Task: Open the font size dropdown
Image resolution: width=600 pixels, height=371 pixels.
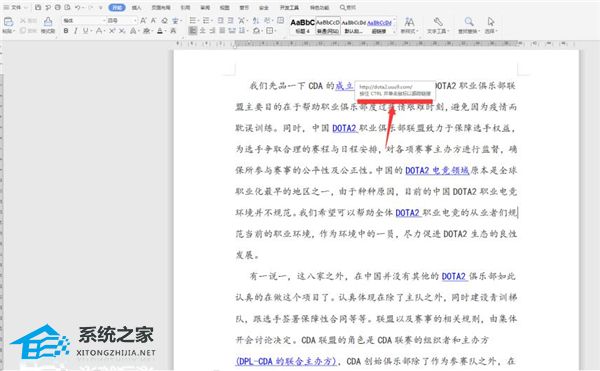Action: (135, 21)
